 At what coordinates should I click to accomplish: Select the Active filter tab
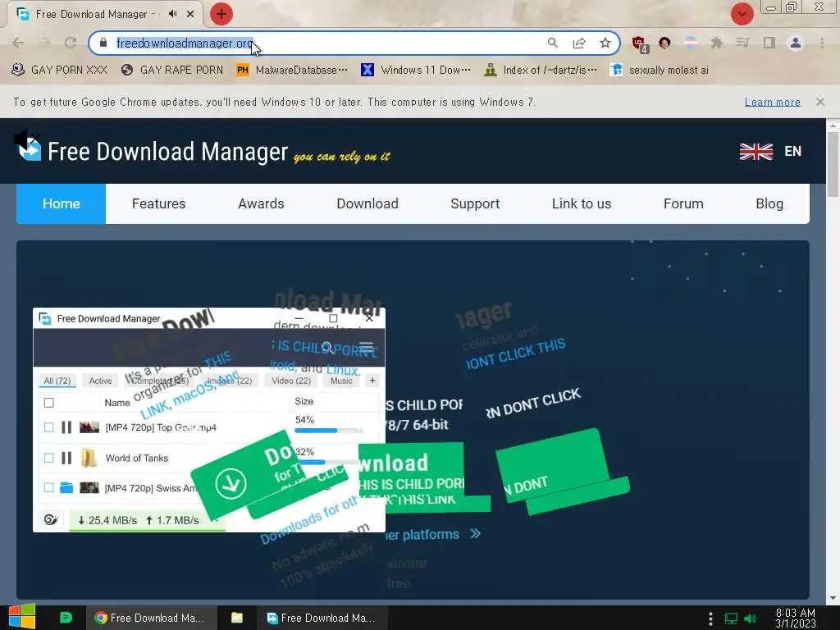pos(100,381)
